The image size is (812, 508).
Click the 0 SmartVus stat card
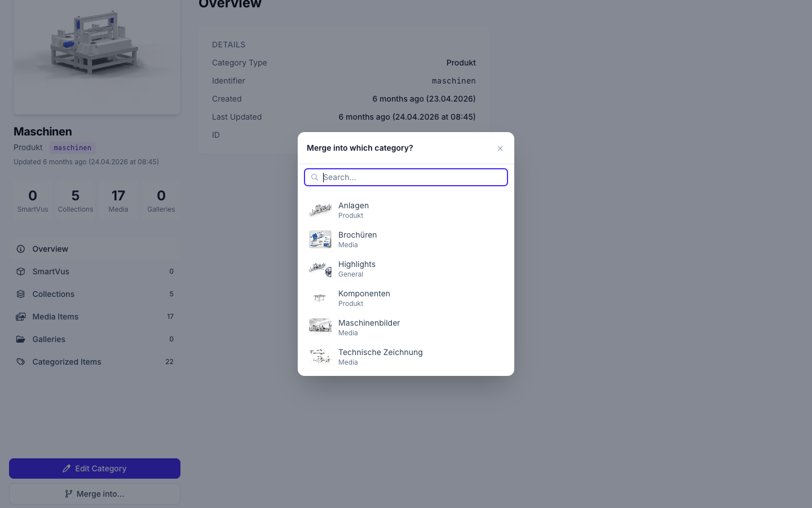[33, 200]
